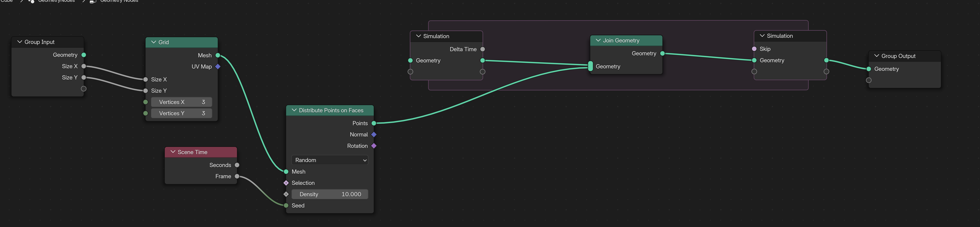Click Simulation output node Geometry input socket
Viewport: 980px width, 227px height.
(754, 60)
